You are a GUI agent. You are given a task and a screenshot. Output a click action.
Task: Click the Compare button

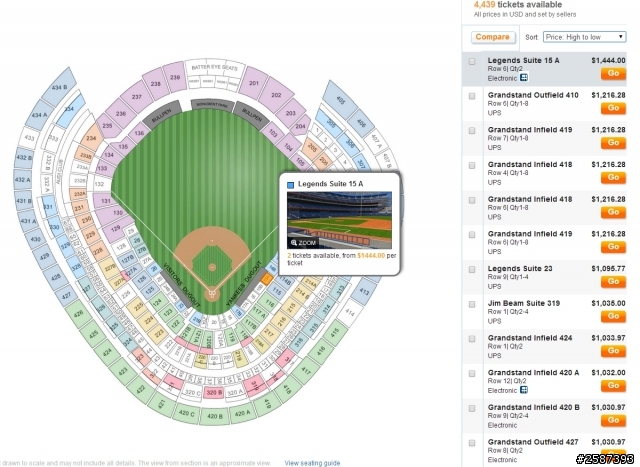click(x=493, y=37)
